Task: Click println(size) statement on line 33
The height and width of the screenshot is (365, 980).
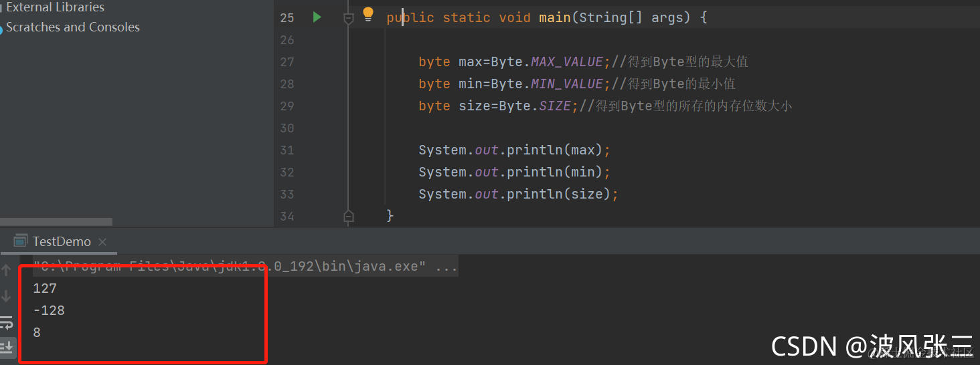Action: coord(519,194)
